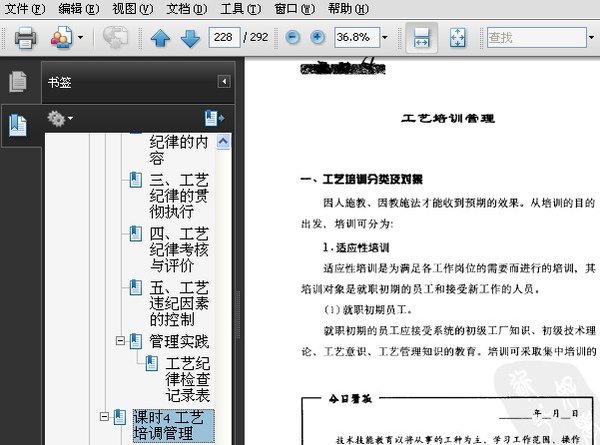Collapse the 课时4 工艺培调管理 tree node
The width and height of the screenshot is (600, 445).
tap(104, 416)
